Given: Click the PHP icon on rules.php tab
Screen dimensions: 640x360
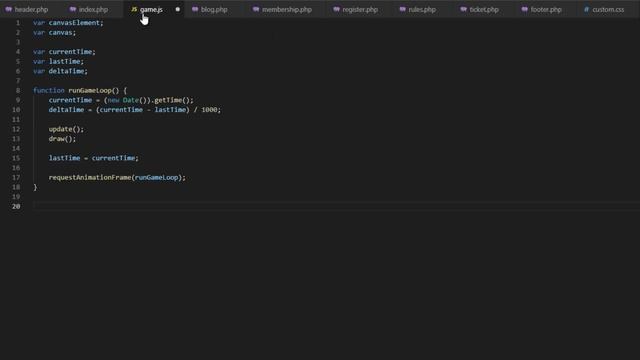Looking at the screenshot, I should [402, 9].
